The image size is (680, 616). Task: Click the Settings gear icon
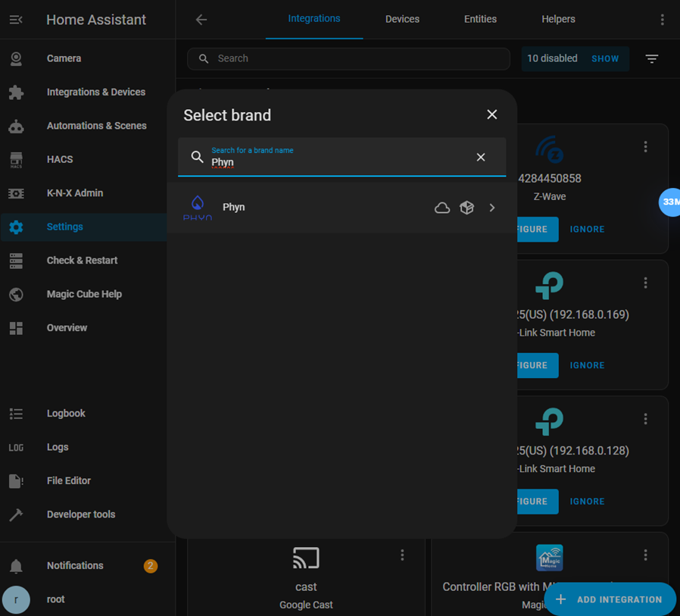(x=16, y=227)
